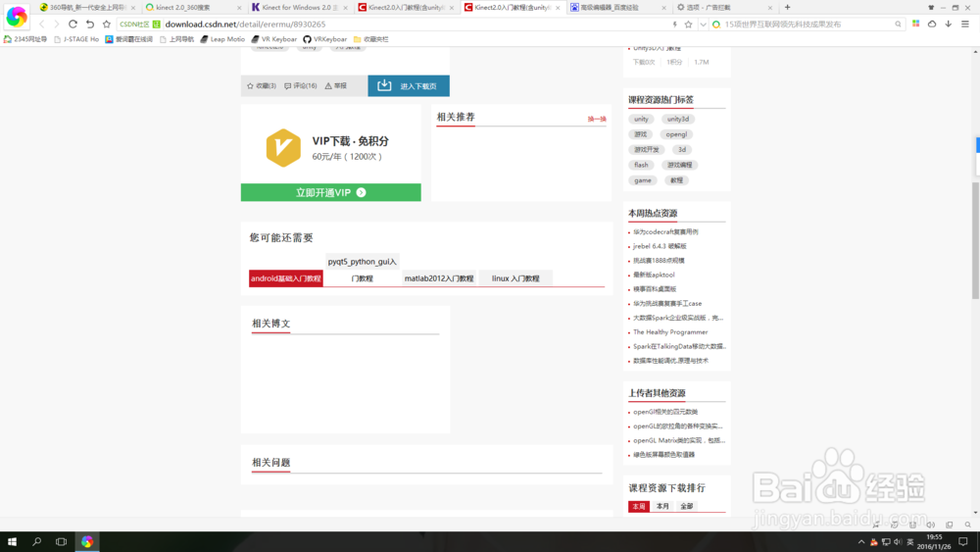
Task: Open the jrebel 6.4.3 破解版 link
Action: tap(660, 246)
